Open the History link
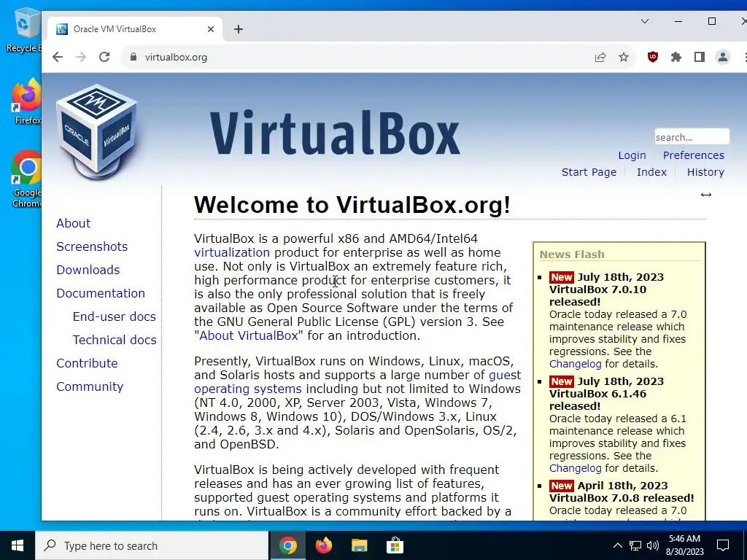747x560 pixels. coord(705,172)
